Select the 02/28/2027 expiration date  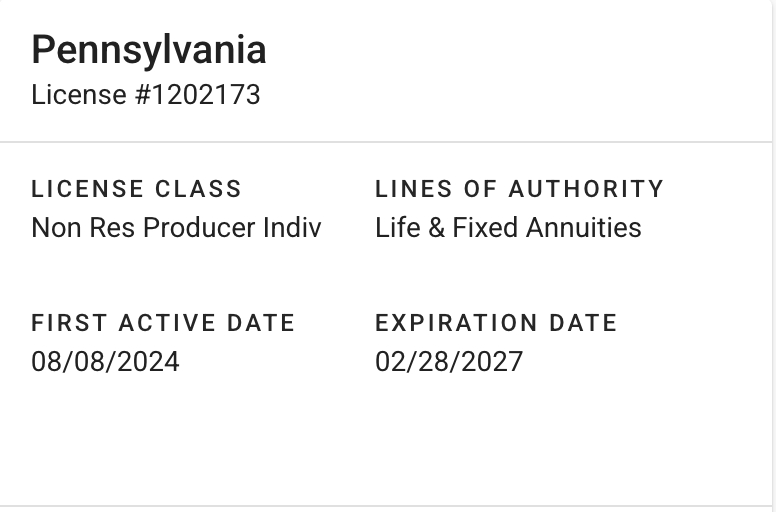(x=449, y=361)
